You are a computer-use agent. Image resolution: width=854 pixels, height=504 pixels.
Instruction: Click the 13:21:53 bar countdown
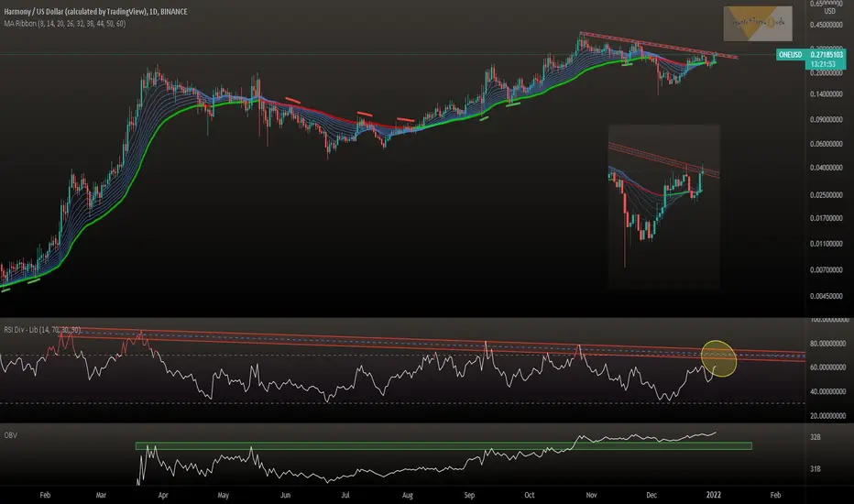[823, 64]
